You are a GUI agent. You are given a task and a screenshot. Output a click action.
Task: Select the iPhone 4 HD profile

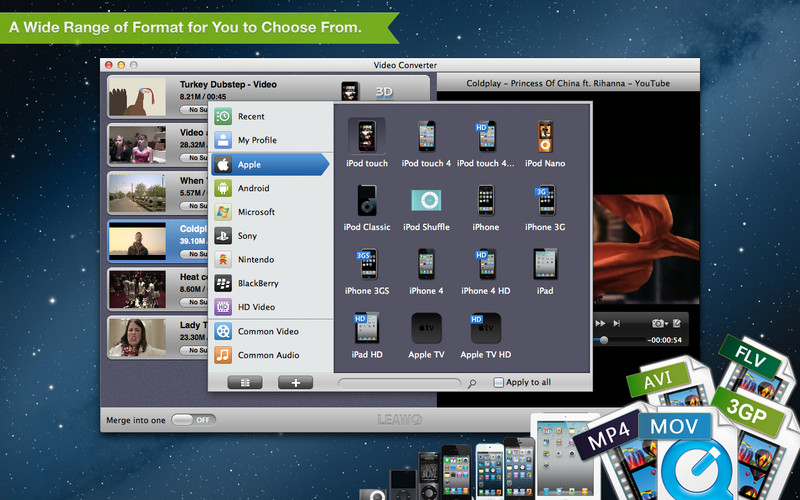[x=485, y=271]
